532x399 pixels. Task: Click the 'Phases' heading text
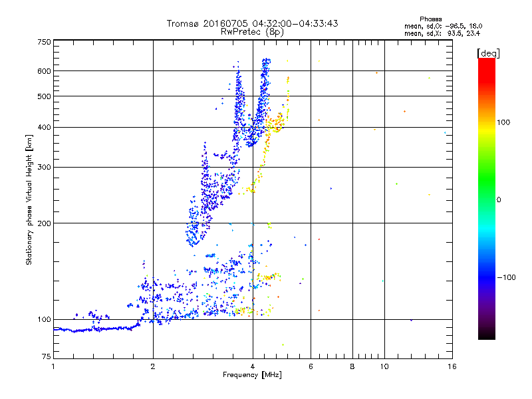tap(430, 19)
